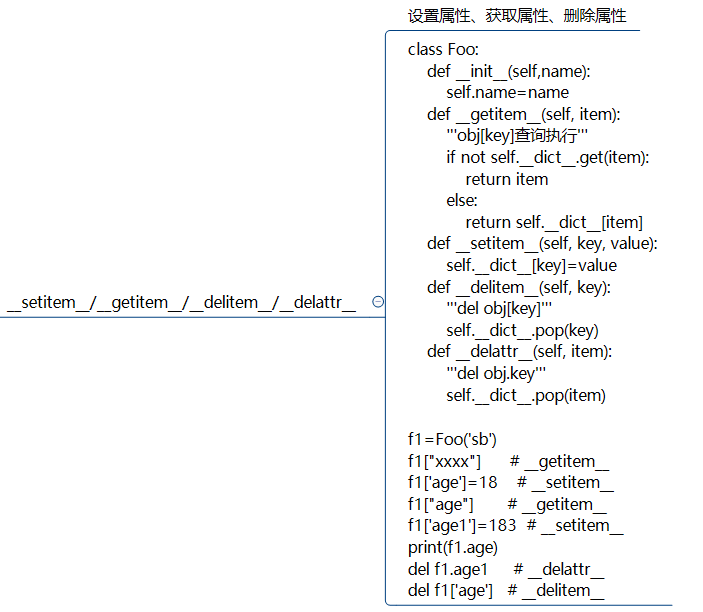Click the f1["age"] # __getitem__ line
This screenshot has height=612, width=703.
coord(507,504)
